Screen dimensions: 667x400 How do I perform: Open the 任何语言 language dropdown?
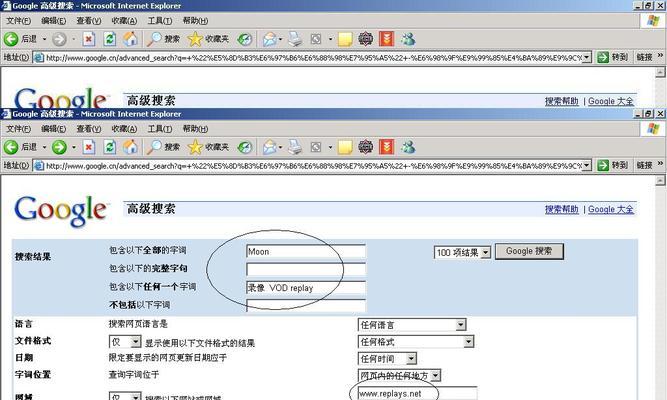[461, 325]
